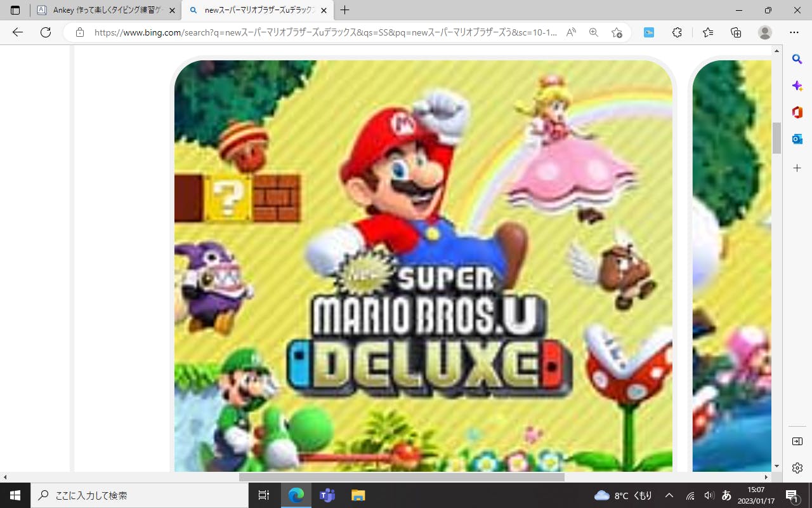This screenshot has width=812, height=508.
Task: Click the profile avatar icon
Action: (x=765, y=32)
